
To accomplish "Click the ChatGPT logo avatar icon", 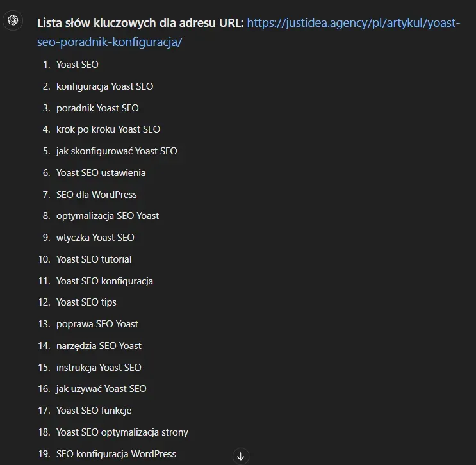I will tap(13, 20).
